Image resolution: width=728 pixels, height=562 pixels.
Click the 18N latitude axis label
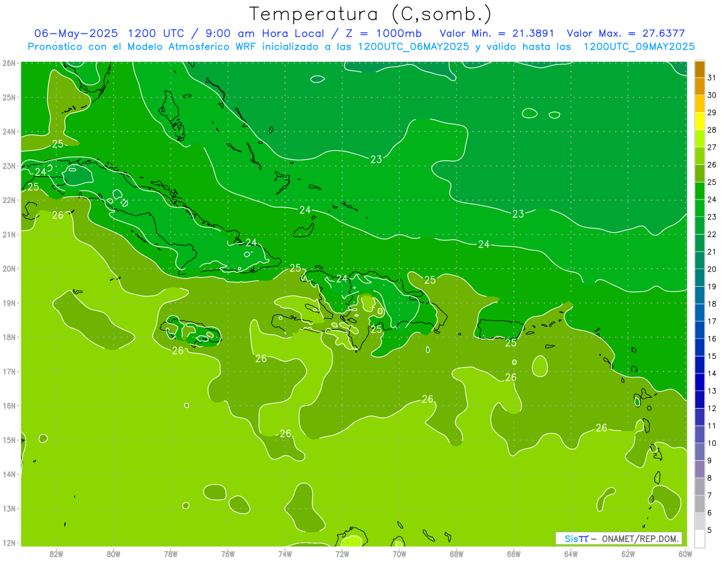coord(9,337)
